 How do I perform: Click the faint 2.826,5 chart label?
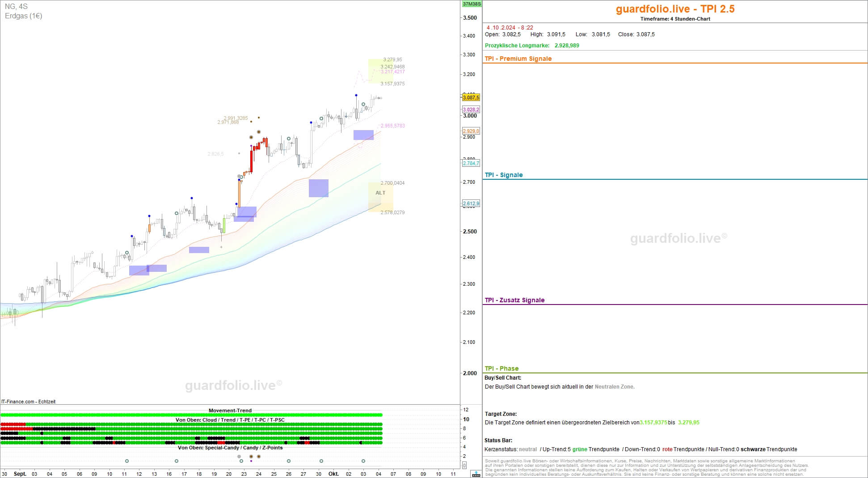[215, 154]
